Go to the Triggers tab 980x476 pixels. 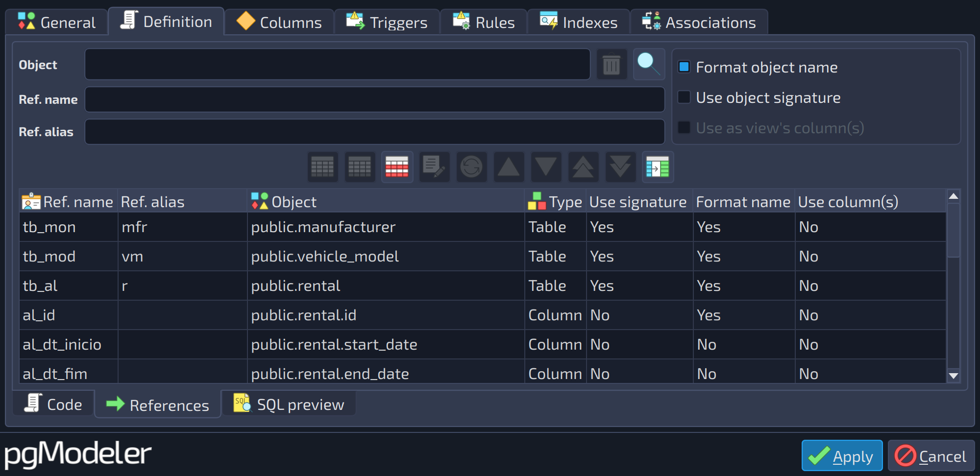387,22
